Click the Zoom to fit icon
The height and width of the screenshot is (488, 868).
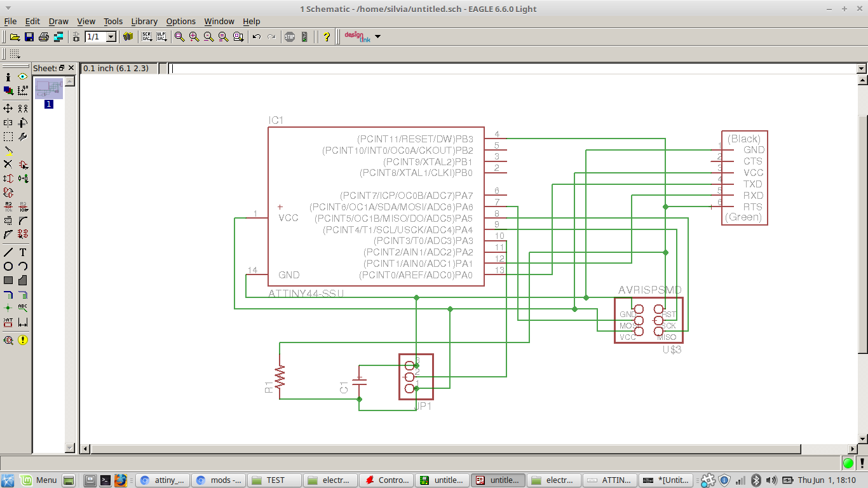click(x=180, y=37)
